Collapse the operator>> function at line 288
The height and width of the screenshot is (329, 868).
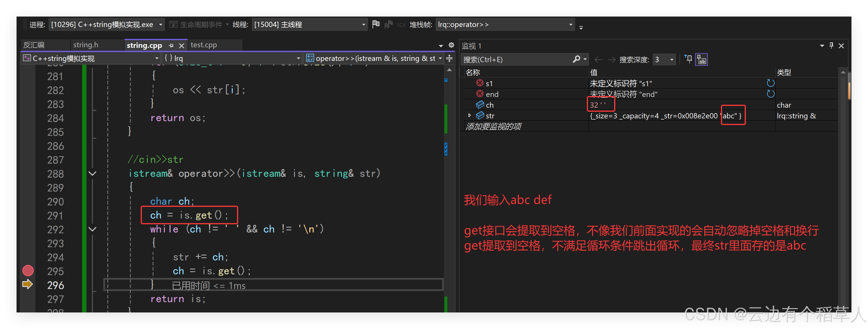point(92,173)
